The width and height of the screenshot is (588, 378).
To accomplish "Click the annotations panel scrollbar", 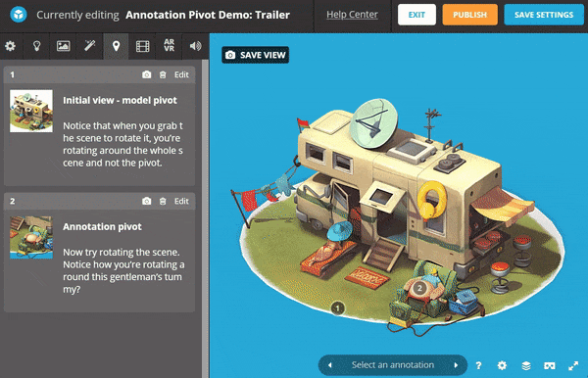I will pos(205,218).
